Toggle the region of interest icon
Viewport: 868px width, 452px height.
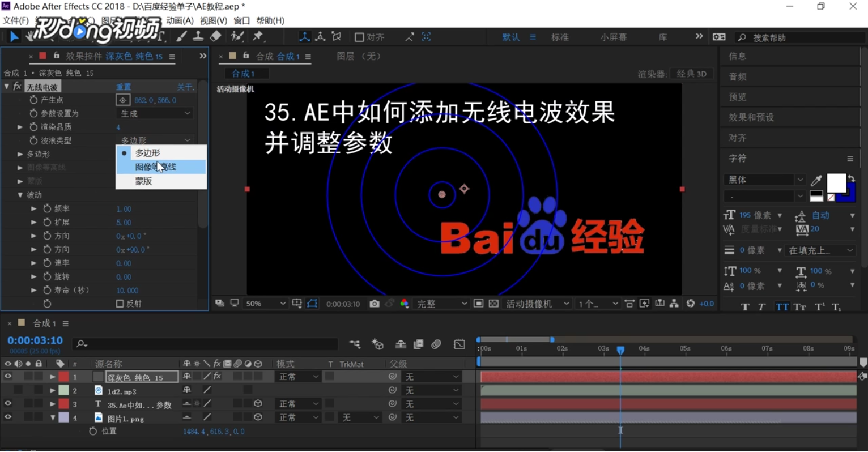pyautogui.click(x=478, y=304)
